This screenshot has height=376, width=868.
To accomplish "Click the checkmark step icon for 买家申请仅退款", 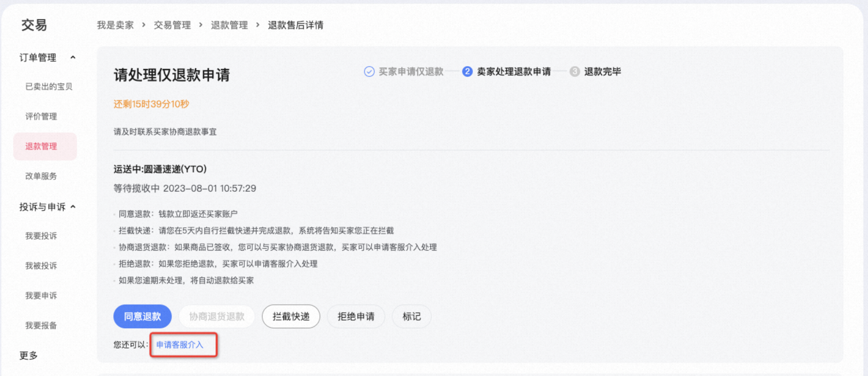I will (x=369, y=71).
